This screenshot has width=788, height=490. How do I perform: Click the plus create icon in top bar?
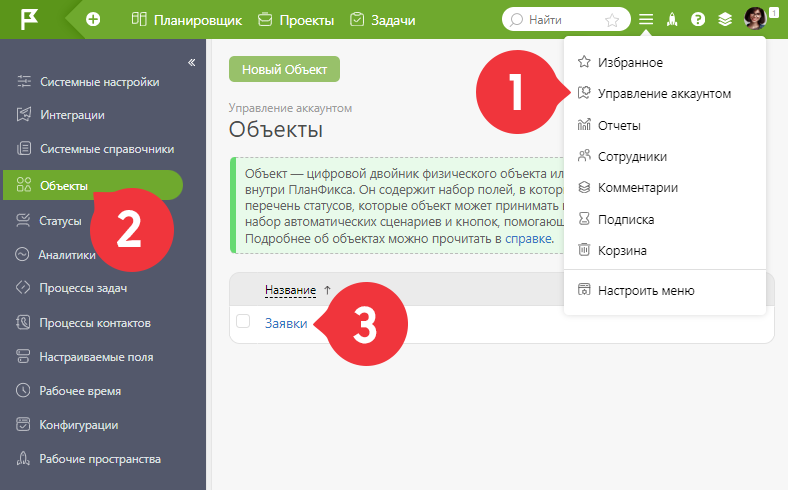93,20
